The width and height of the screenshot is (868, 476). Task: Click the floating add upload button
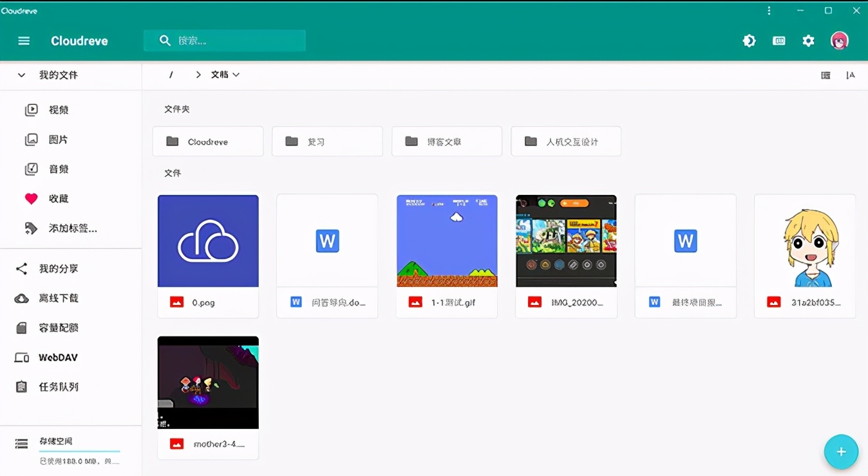pyautogui.click(x=841, y=452)
